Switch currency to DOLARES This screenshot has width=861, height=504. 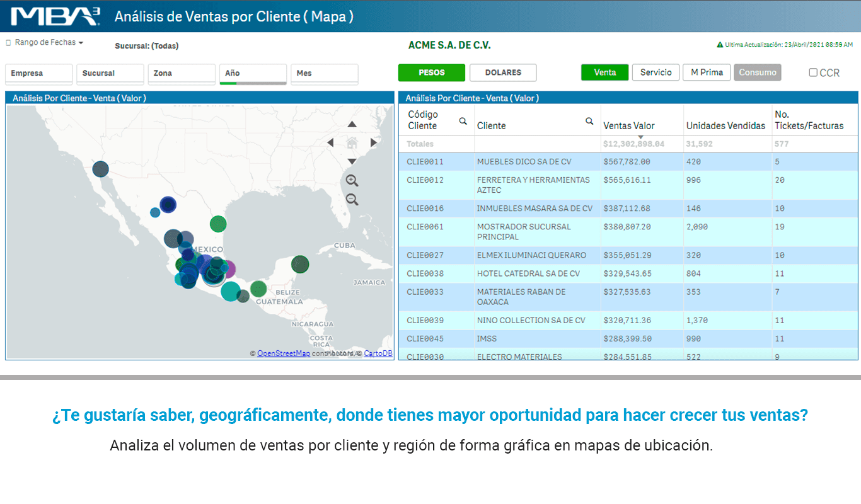tap(503, 72)
